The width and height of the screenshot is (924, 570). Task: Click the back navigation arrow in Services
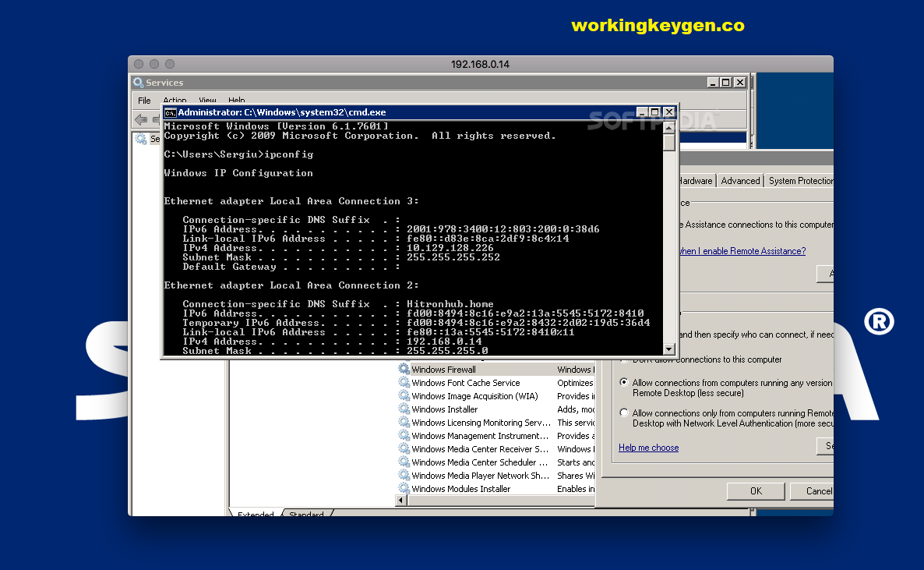(140, 119)
